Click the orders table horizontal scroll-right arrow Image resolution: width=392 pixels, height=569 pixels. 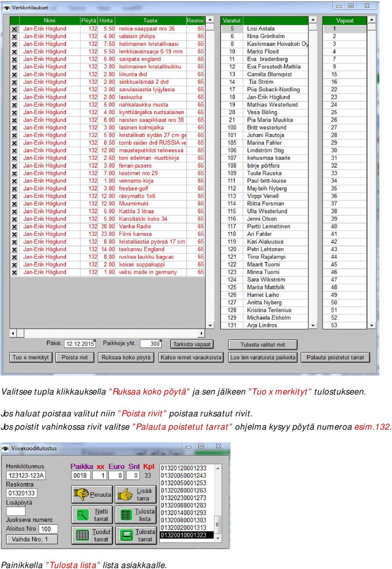pyautogui.click(x=201, y=334)
